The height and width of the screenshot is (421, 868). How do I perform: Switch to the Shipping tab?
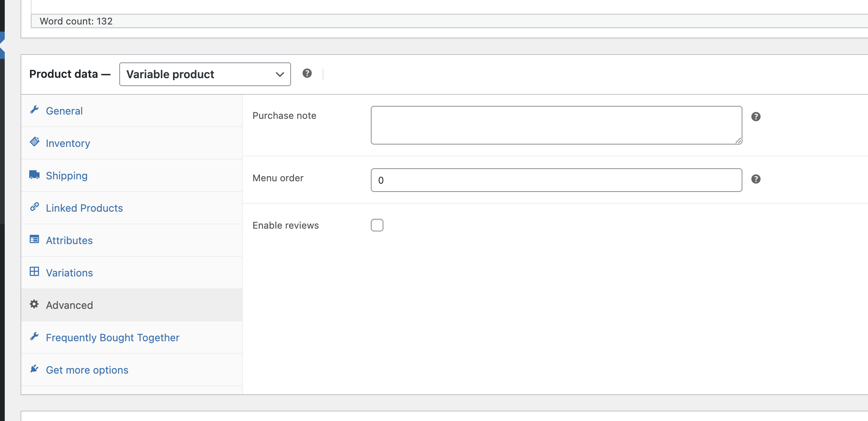point(67,176)
